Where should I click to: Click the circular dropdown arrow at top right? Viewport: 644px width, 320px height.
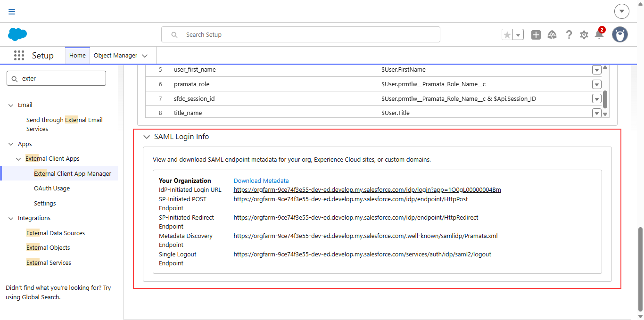pos(622,11)
